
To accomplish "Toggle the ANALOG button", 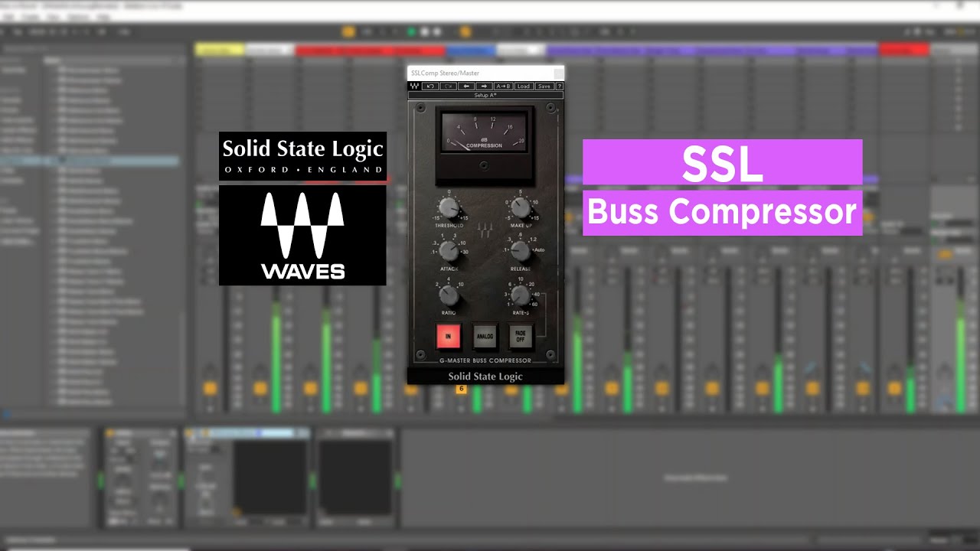I will (485, 335).
